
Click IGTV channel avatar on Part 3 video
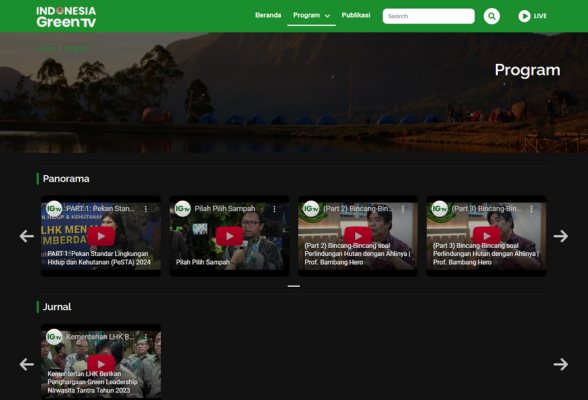(440, 209)
